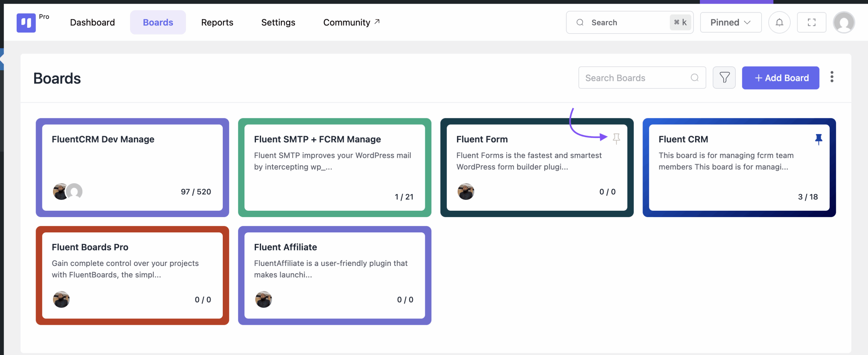868x355 pixels.
Task: Pin the Fluent Form board
Action: coord(616,138)
